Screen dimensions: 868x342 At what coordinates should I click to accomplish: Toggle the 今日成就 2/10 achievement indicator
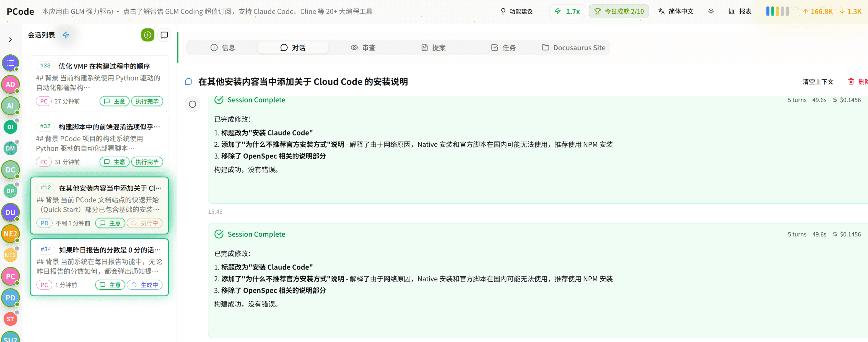point(619,11)
